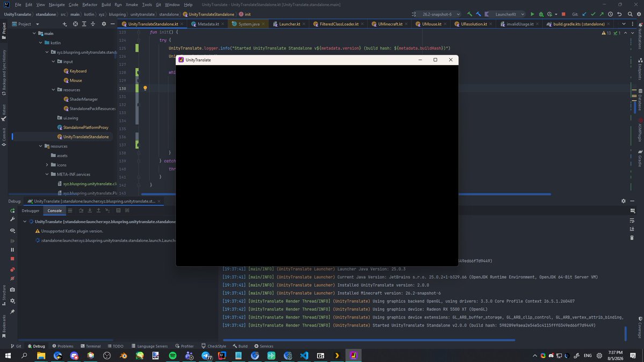Open Git history clock icon

click(x=611, y=14)
